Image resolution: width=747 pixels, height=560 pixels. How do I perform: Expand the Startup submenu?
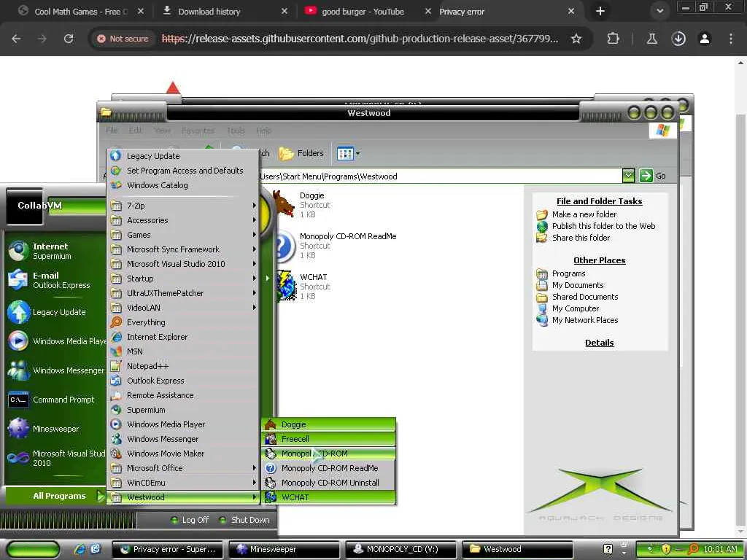[183, 279]
